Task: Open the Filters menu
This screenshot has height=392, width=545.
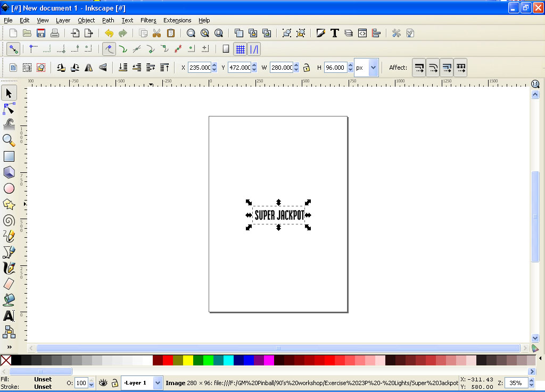Action: tap(148, 20)
